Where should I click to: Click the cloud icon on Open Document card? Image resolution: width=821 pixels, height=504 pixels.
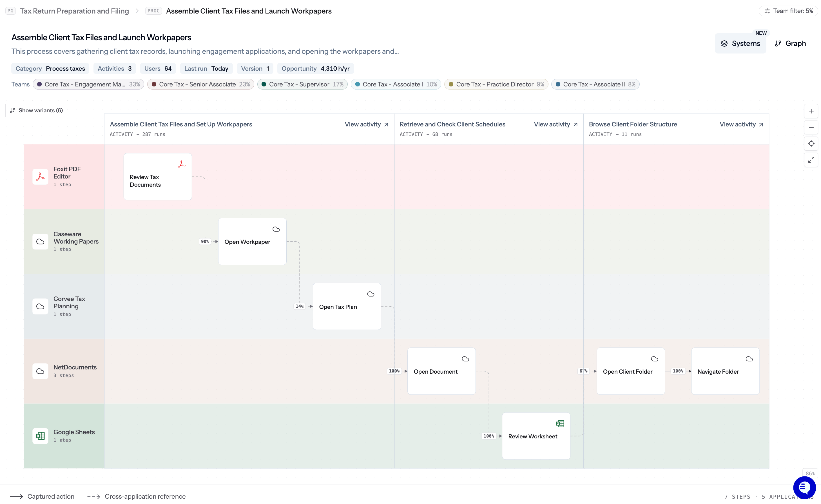click(x=465, y=359)
